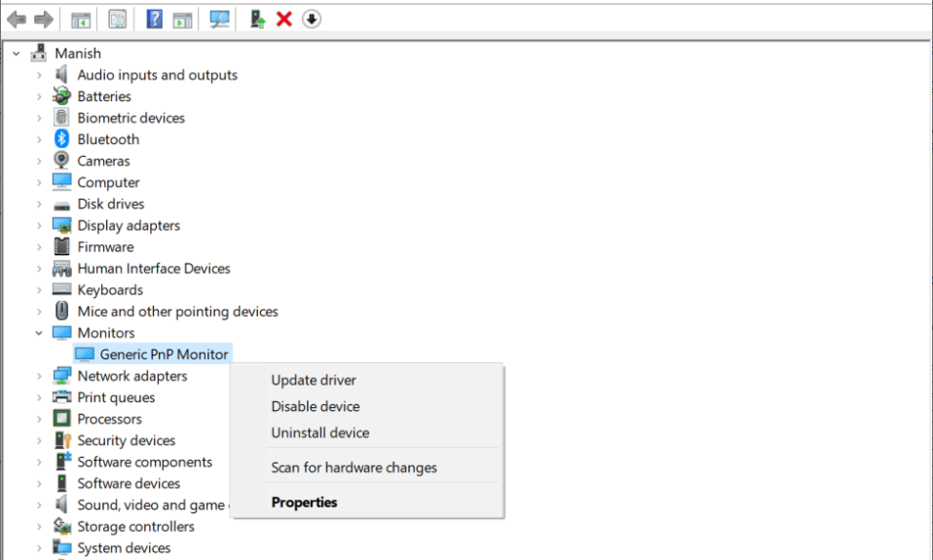Click the Print queues printer icon
Screen dimensions: 933x560
coord(61,397)
